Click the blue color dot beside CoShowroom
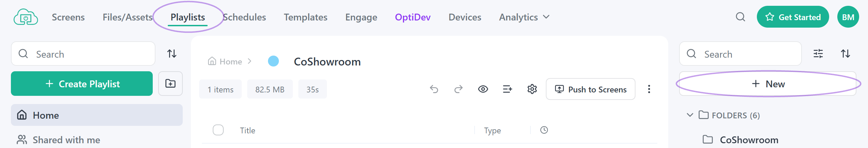The image size is (868, 148). point(273,61)
